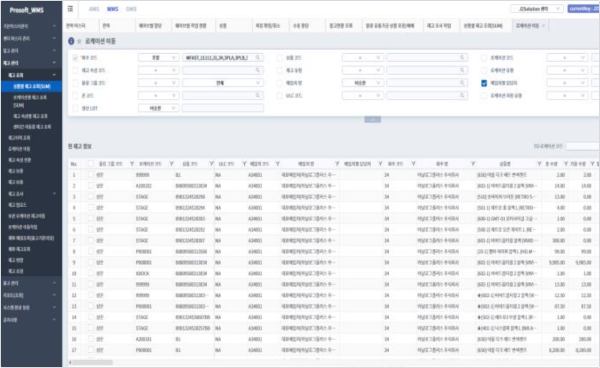This screenshot has height=368, width=600.
Task: Click the grid's horizontal scrollbar thumb
Action: pos(92,362)
